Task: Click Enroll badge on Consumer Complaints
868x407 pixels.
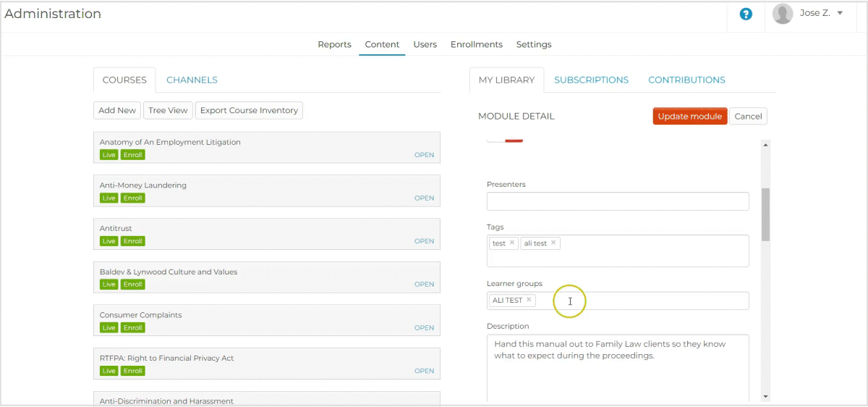Action: tap(132, 328)
